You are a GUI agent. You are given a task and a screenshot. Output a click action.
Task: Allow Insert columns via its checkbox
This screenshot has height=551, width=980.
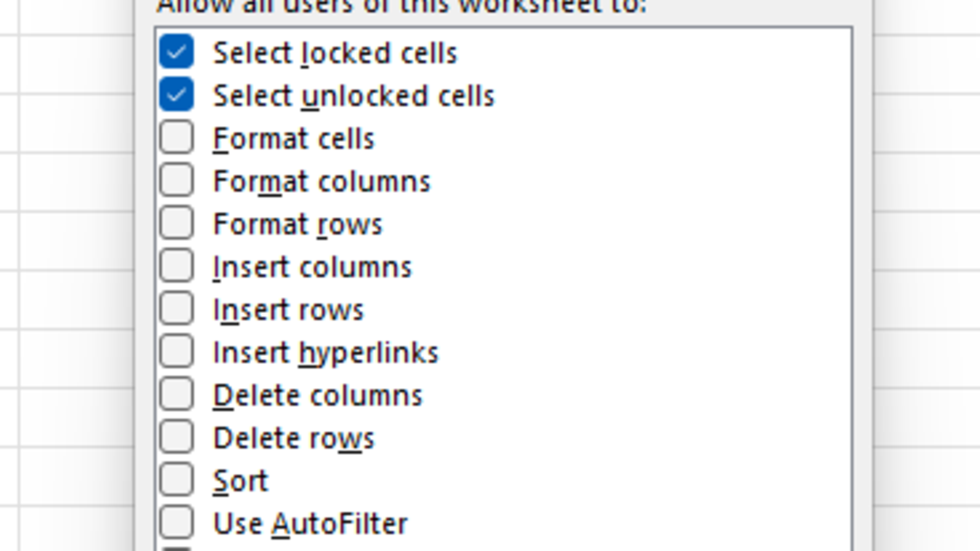coord(176,266)
